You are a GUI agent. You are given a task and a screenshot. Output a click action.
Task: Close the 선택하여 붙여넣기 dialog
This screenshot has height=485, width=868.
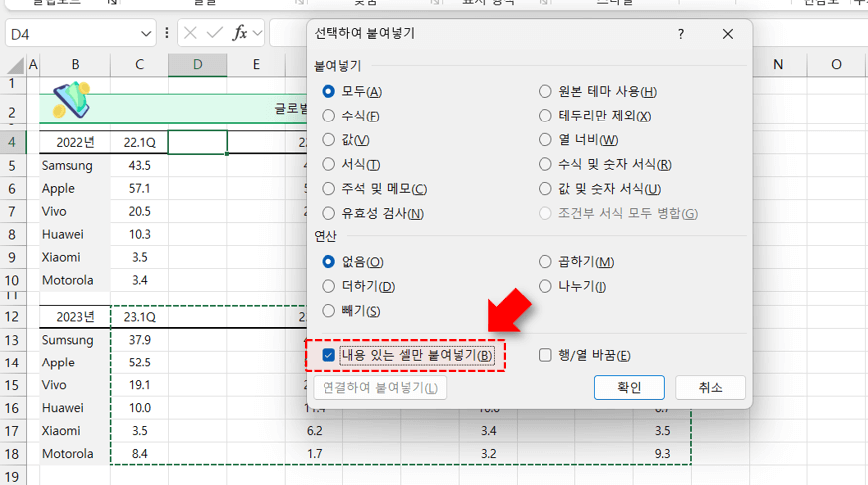[x=728, y=34]
